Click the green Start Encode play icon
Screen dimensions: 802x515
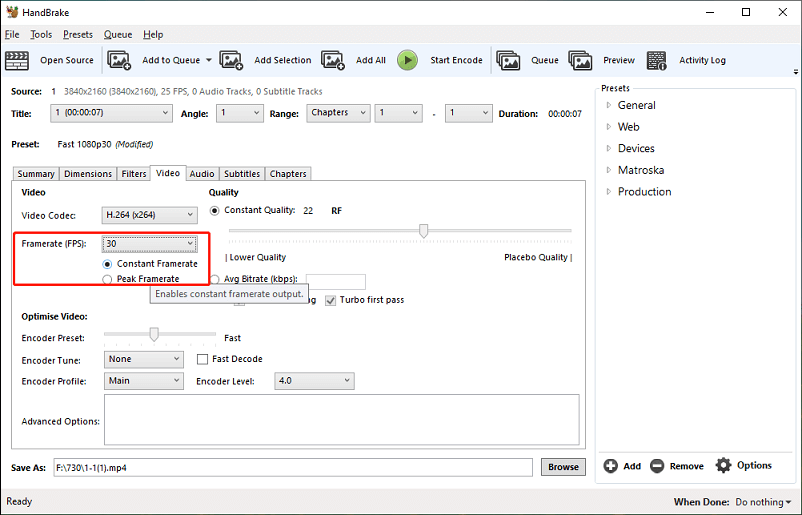pos(408,60)
